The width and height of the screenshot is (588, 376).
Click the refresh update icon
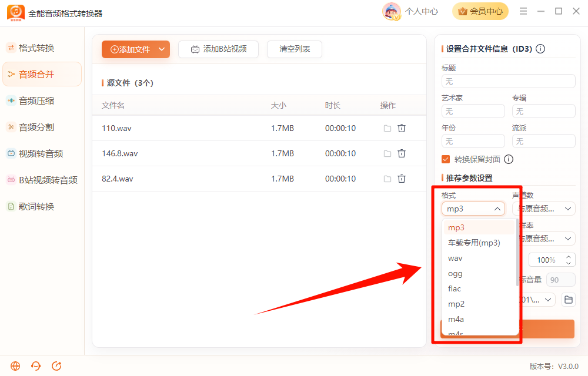56,366
